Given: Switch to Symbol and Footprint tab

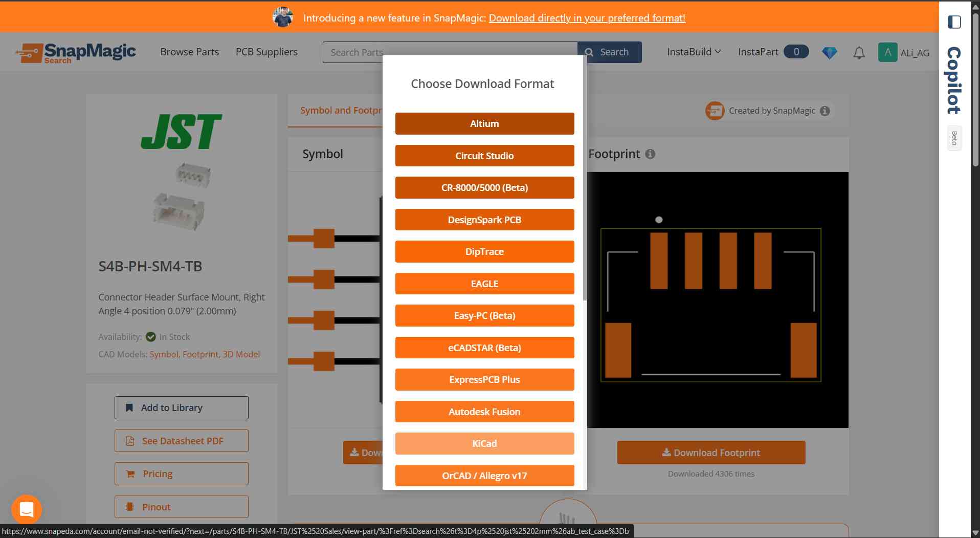Looking at the screenshot, I should tap(341, 110).
